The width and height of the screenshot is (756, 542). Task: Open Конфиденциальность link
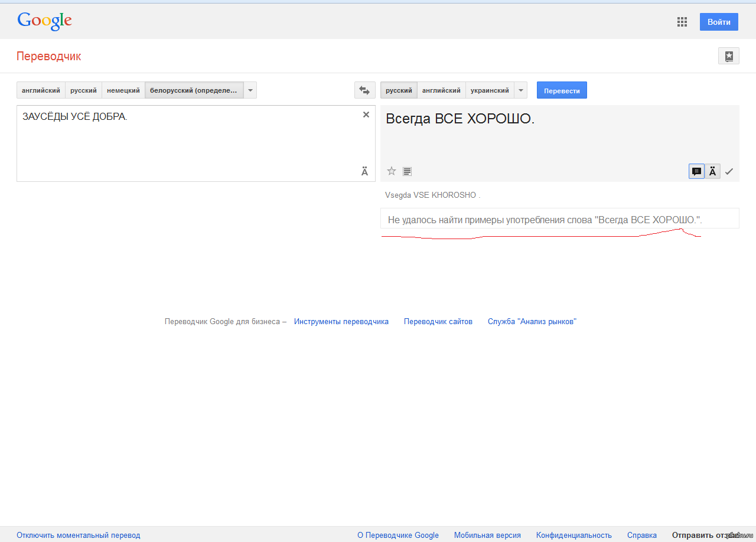click(574, 536)
